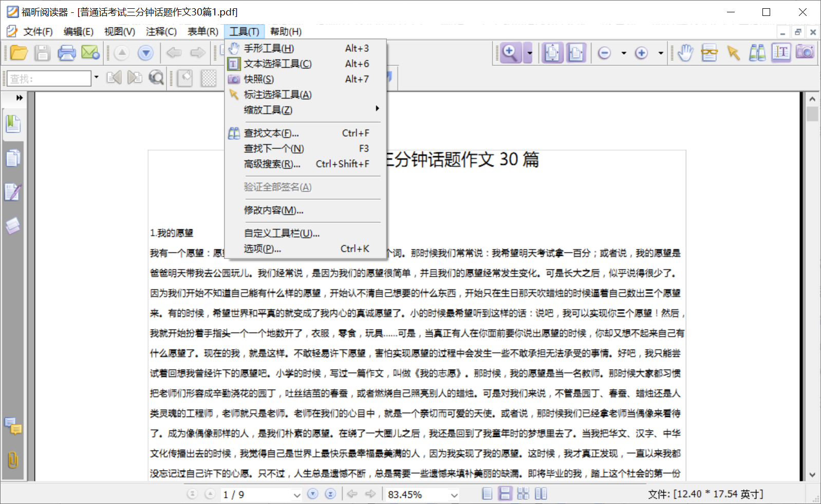Expand the sidebar with double-arrow button
Viewport: 821px width, 504px height.
point(20,98)
